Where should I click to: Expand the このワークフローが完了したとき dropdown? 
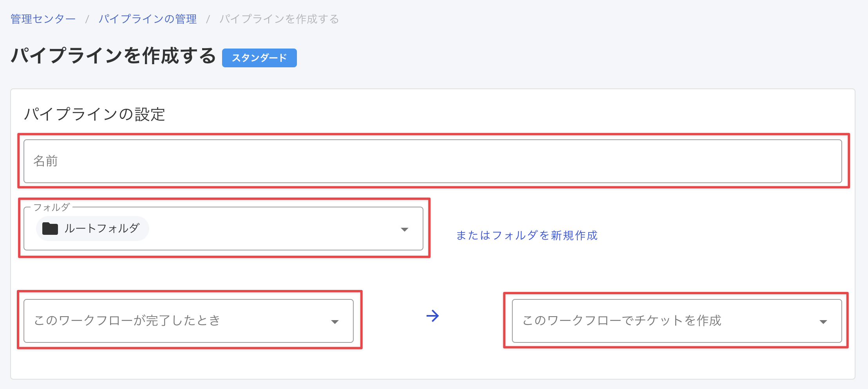tap(188, 321)
